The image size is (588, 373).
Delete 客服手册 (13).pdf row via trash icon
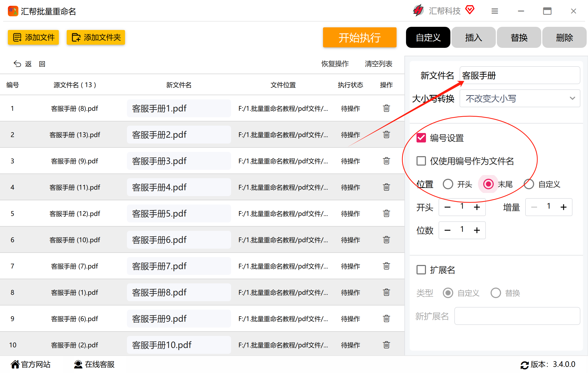coord(386,135)
